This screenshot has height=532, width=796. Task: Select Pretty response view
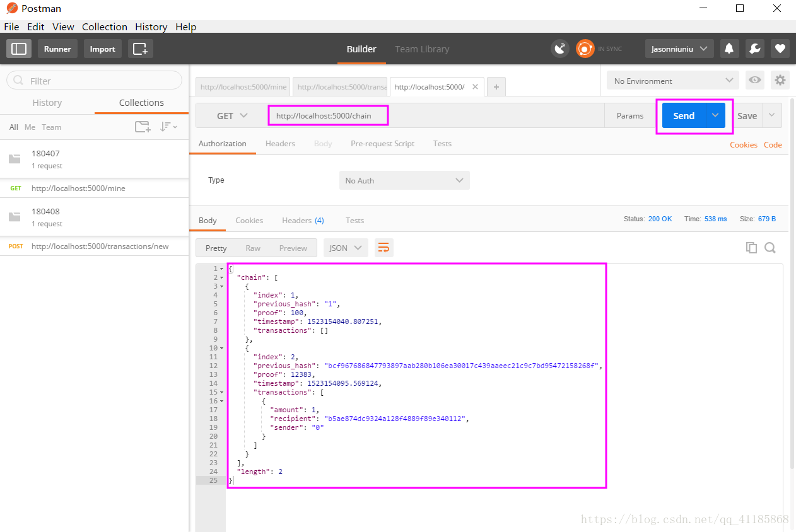[x=216, y=248]
